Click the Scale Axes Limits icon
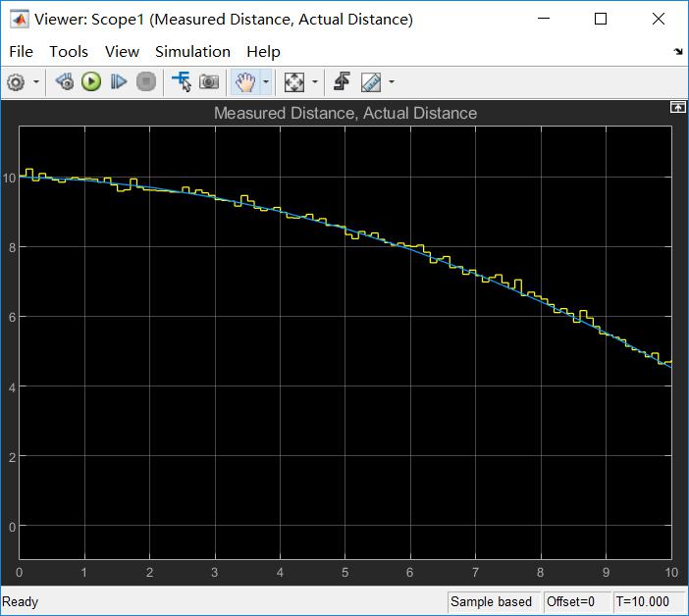The height and width of the screenshot is (616, 689). pyautogui.click(x=294, y=82)
